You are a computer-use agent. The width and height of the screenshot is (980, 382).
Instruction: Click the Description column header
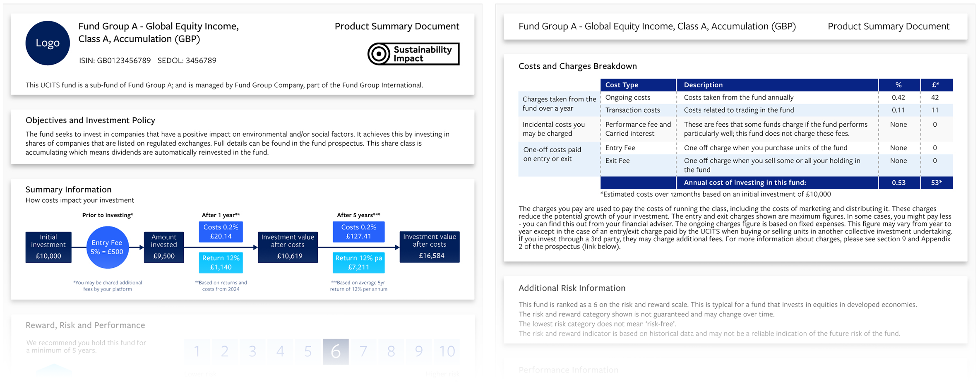click(x=777, y=85)
